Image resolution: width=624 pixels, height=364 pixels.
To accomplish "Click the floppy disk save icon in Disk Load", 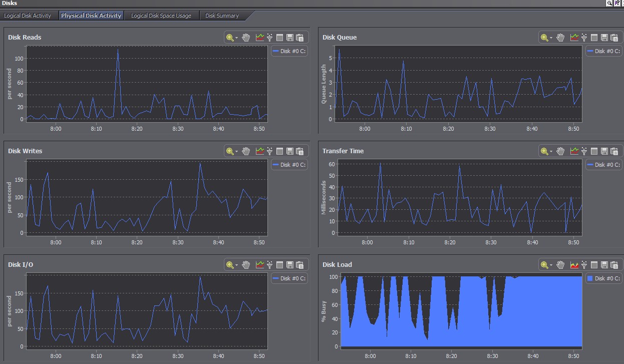I will 604,265.
